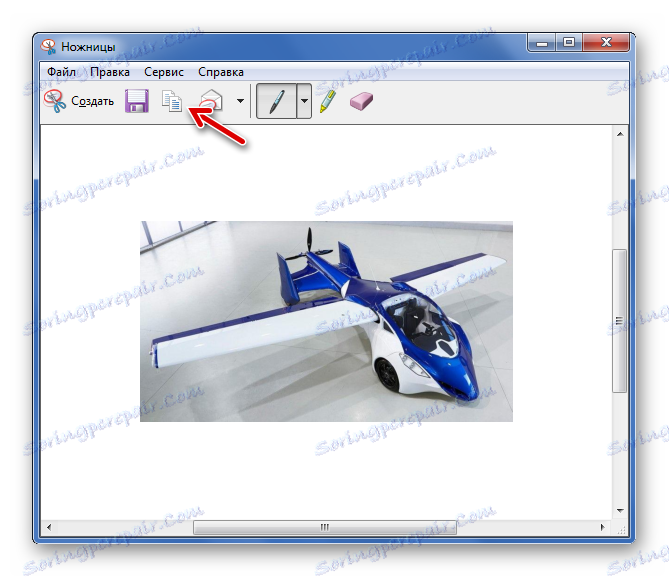669x577 pixels.
Task: Click the horizontal scrollbar right arrow
Action: pos(602,527)
